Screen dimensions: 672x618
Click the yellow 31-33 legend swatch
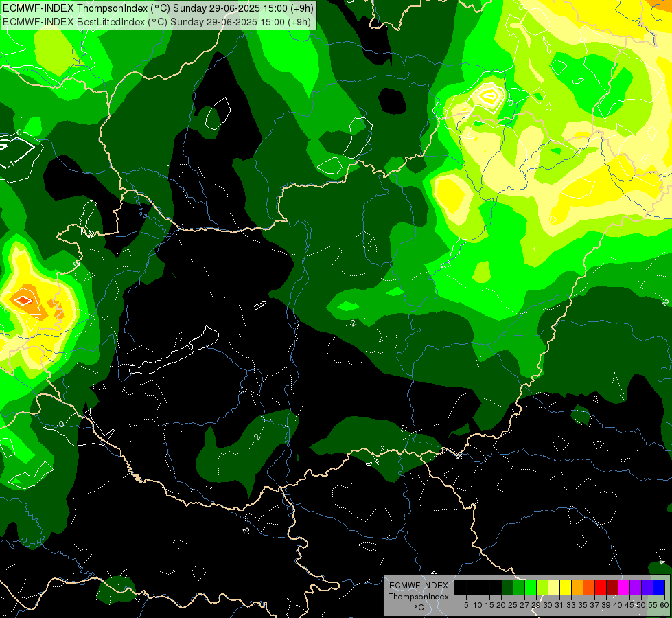tap(566, 587)
